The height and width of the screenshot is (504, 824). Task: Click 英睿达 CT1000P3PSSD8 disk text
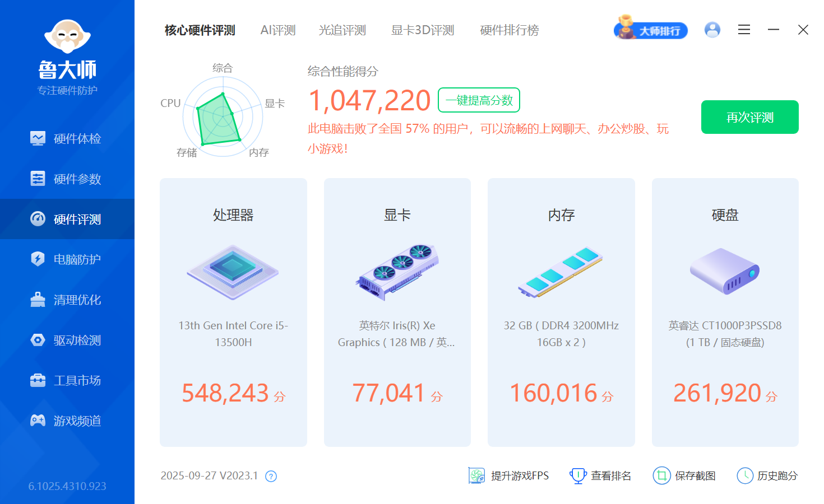(725, 334)
